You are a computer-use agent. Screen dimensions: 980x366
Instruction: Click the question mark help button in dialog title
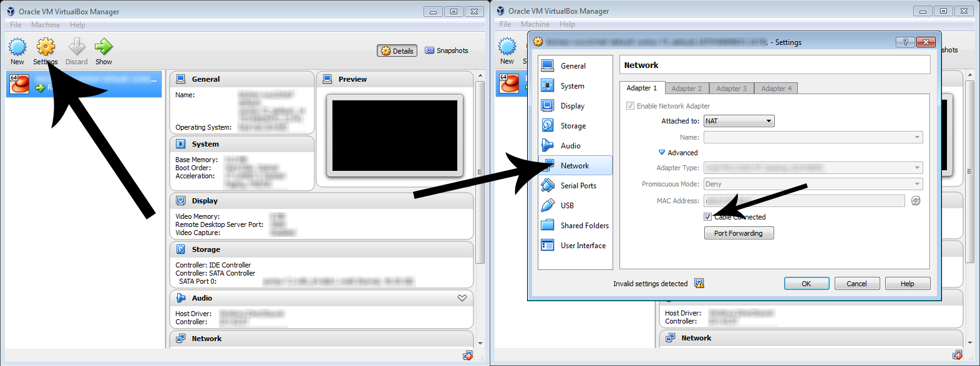[905, 42]
